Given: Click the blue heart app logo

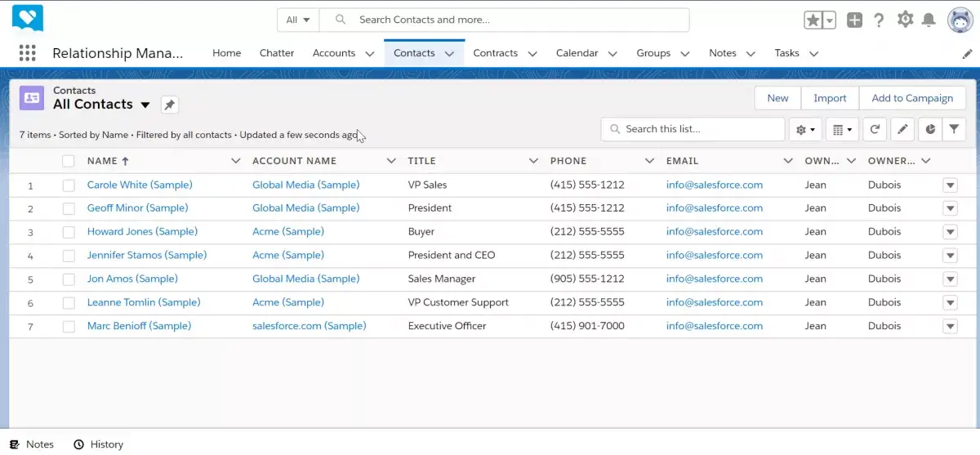Looking at the screenshot, I should pyautogui.click(x=28, y=18).
